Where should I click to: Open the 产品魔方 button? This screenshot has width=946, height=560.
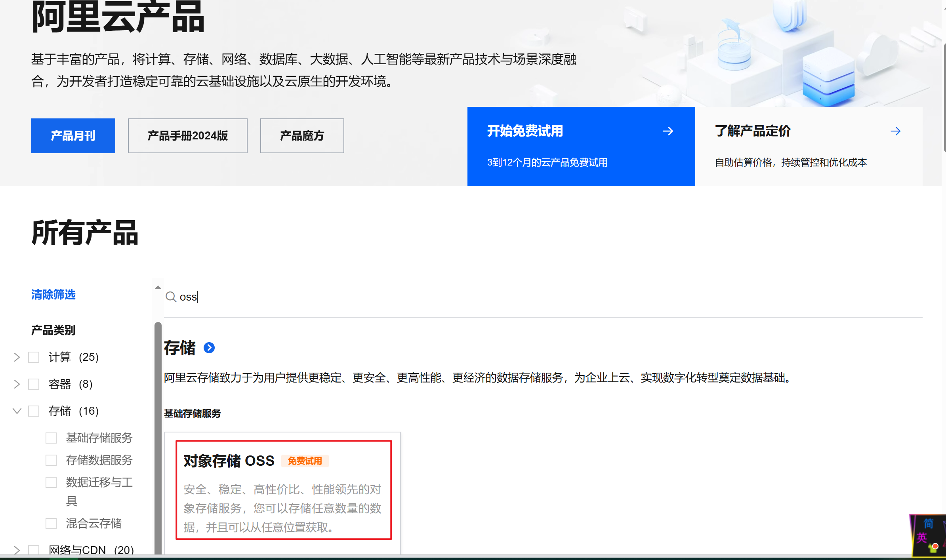click(302, 136)
